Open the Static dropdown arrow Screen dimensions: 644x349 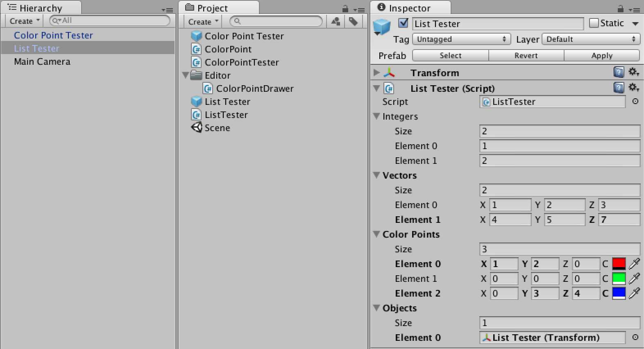click(635, 24)
